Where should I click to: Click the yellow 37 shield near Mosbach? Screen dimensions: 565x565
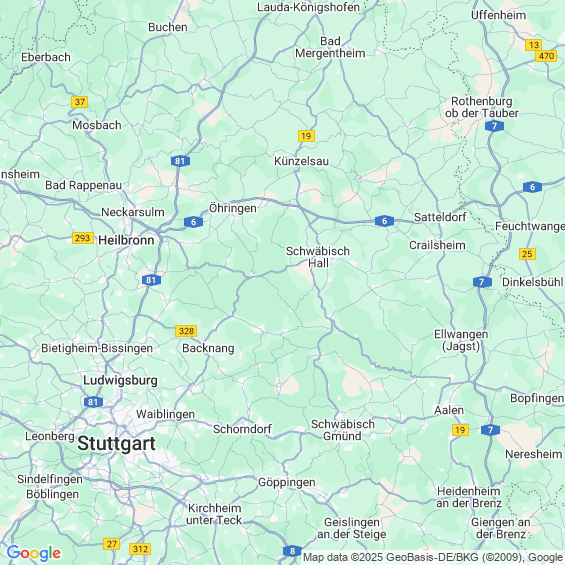tap(80, 102)
